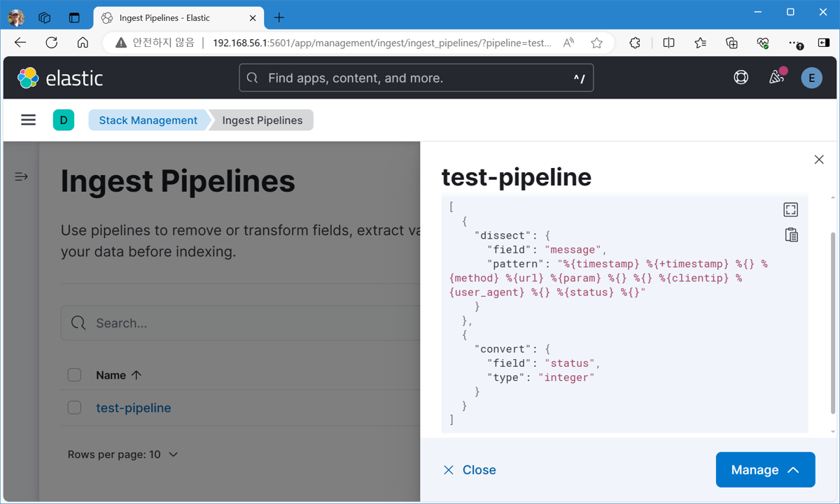This screenshot has height=504, width=840.
Task: Select the Ingest Pipelines - Elastic tab
Action: point(178,18)
